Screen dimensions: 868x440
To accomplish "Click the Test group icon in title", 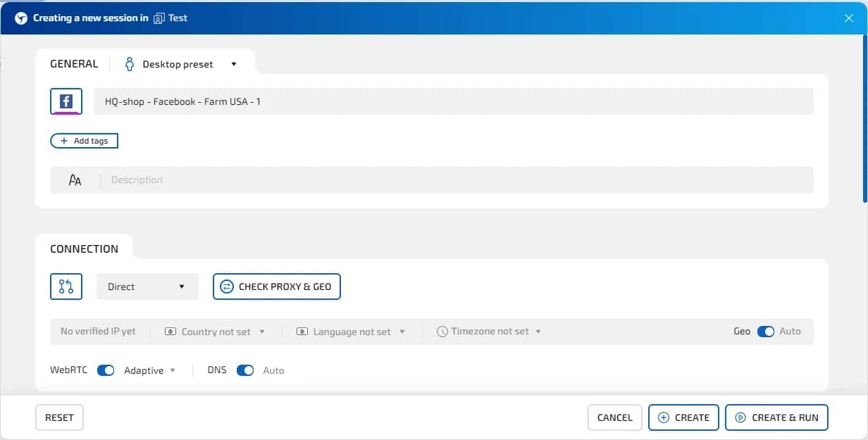I will point(159,18).
